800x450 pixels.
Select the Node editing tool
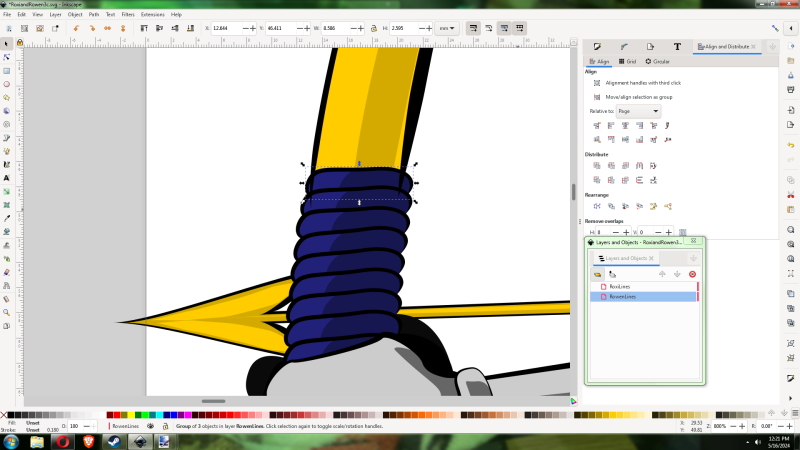pyautogui.click(x=7, y=57)
